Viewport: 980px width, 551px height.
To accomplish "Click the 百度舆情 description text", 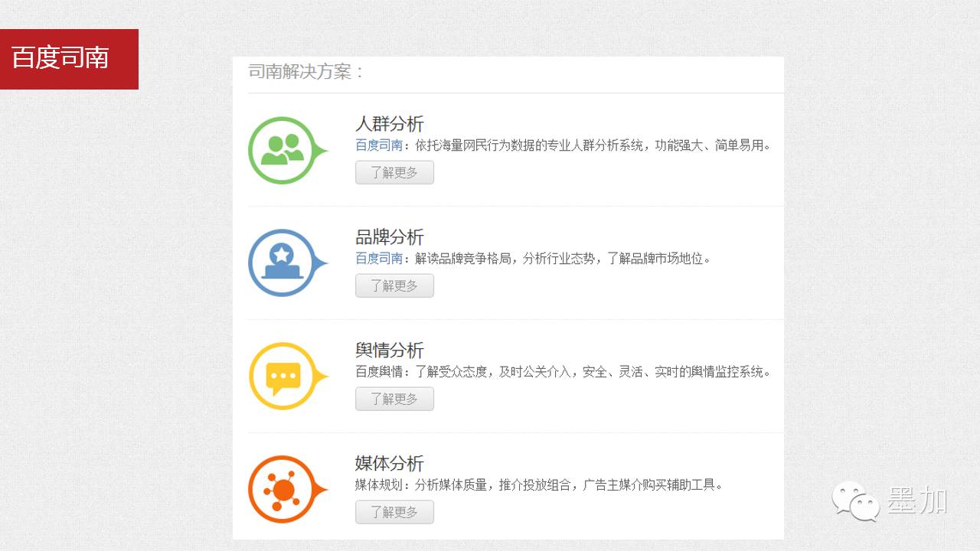I will tap(563, 372).
